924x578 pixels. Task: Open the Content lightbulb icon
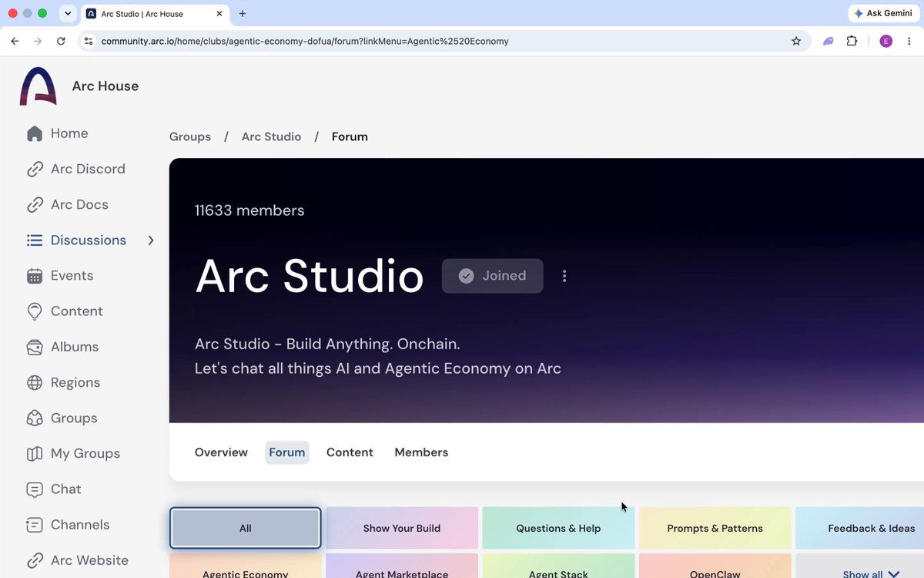[35, 311]
